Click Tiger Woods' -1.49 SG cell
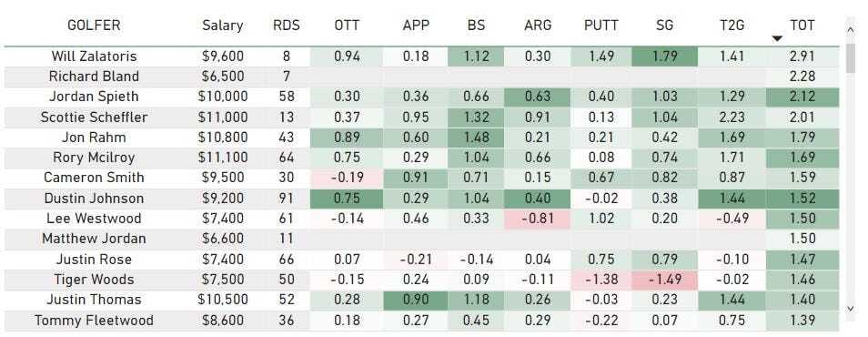 664,280
